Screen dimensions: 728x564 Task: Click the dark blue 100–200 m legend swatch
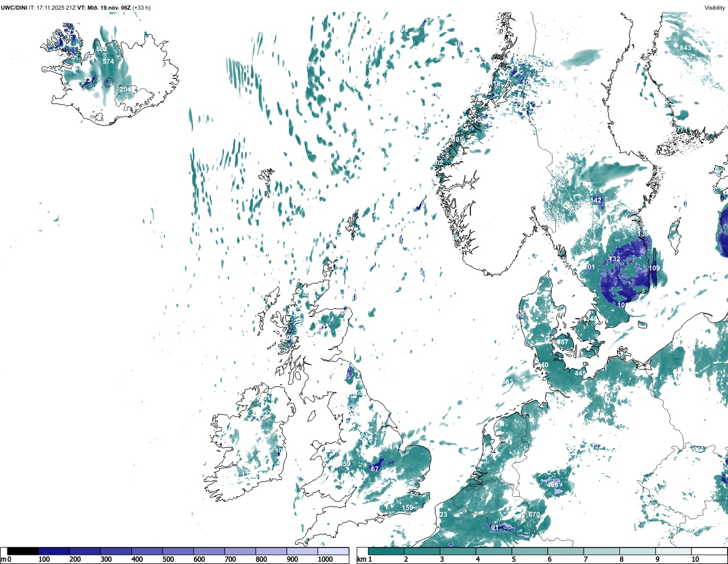coord(54,551)
